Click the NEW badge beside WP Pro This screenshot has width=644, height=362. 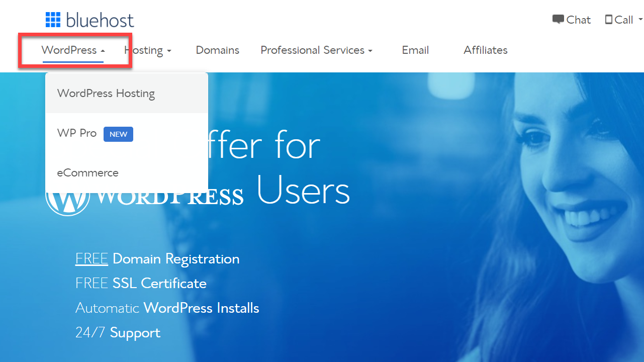pos(119,134)
